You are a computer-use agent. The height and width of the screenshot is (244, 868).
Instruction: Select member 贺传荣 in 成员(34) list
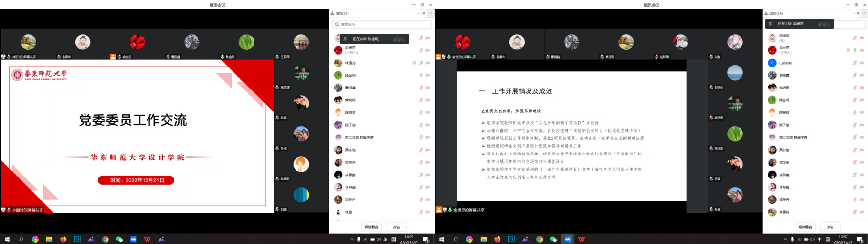tap(815, 162)
